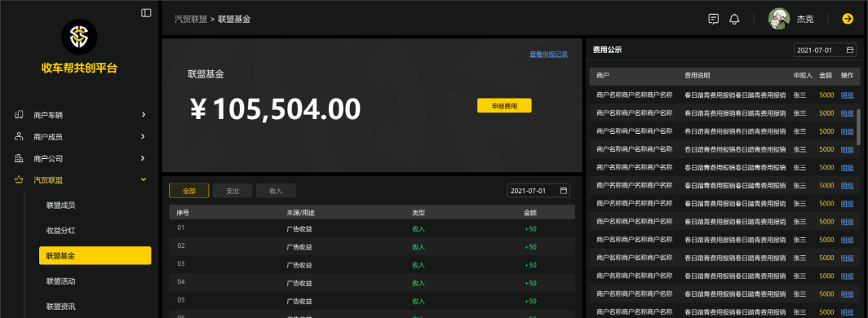
Task: Click the 商户成员 person icon
Action: tap(19, 136)
